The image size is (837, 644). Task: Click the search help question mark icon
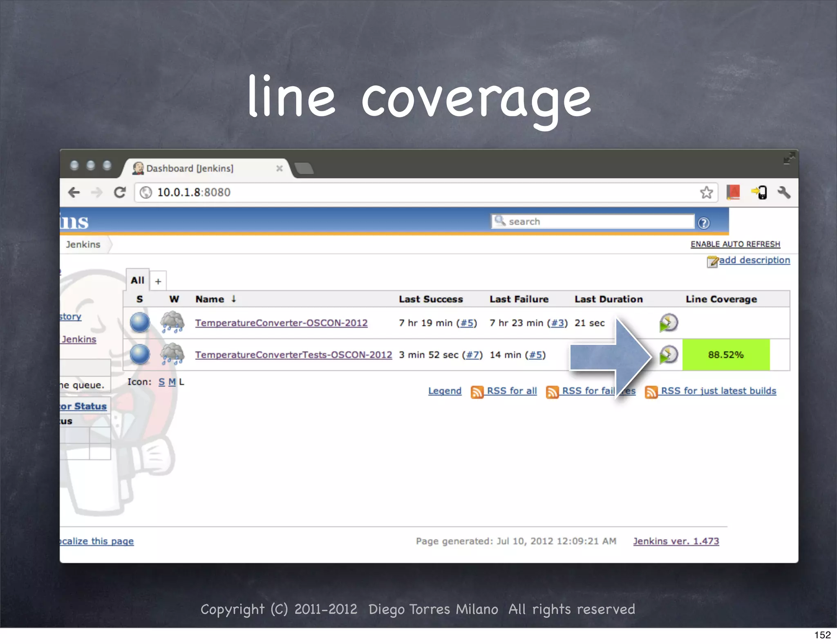click(703, 223)
